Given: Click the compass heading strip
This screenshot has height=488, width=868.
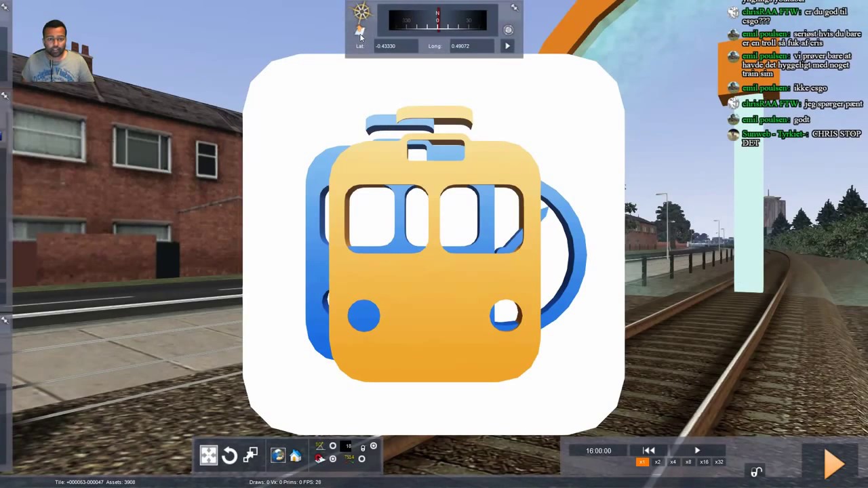Looking at the screenshot, I should tap(437, 20).
